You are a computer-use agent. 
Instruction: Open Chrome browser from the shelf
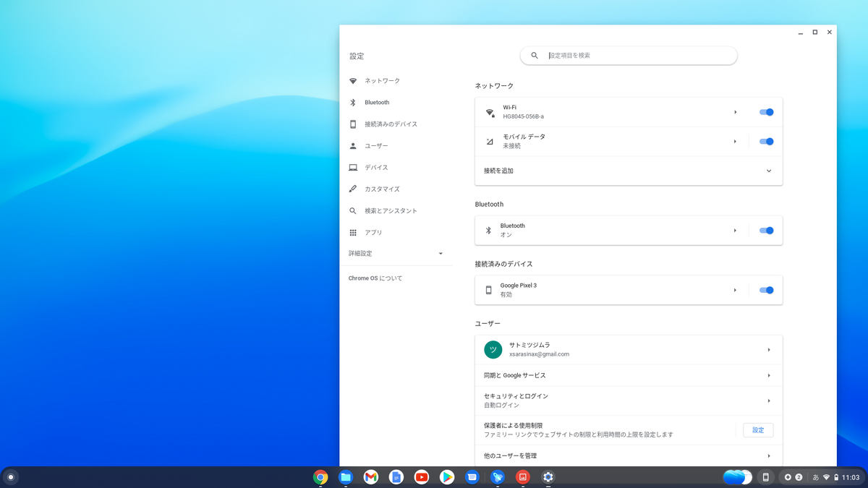pos(320,477)
